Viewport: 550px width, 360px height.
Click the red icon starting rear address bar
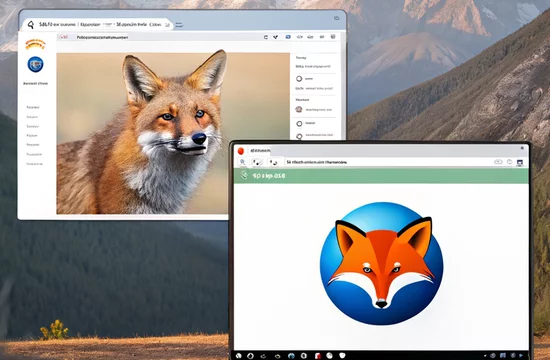pos(64,37)
